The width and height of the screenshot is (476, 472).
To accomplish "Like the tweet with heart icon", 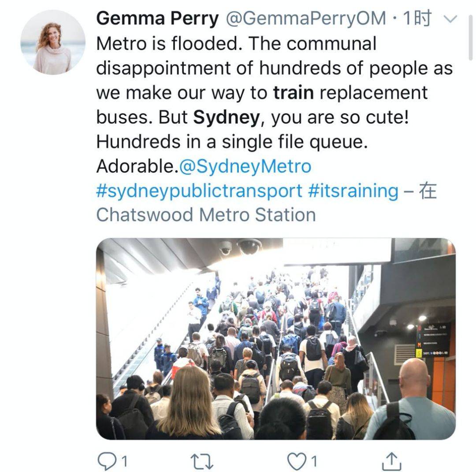I will click(296, 461).
